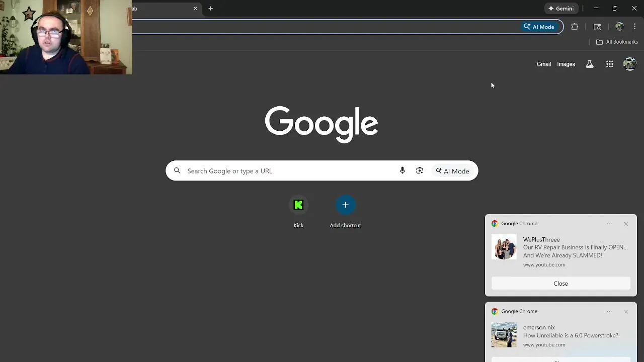
Task: Open emerson nix notification thumbnail
Action: (x=504, y=335)
